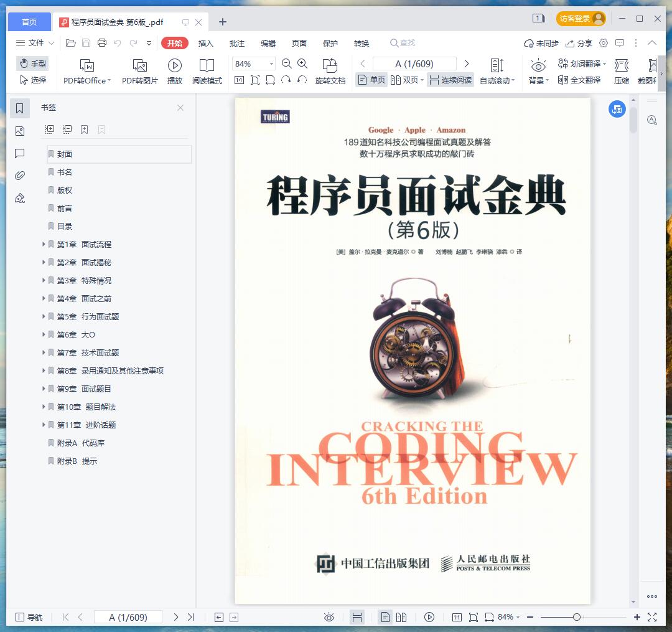This screenshot has width=672, height=632.
Task: Click the 查找 search field
Action: pyautogui.click(x=403, y=43)
